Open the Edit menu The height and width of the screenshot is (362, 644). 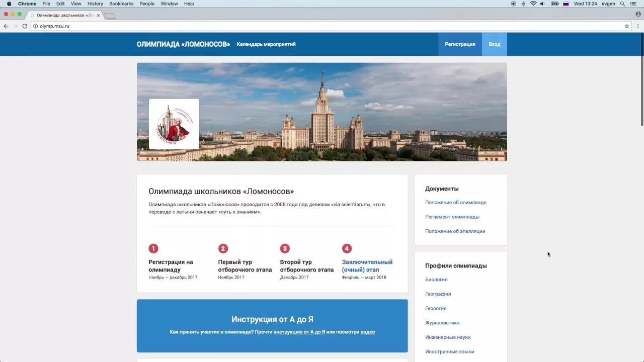[x=60, y=4]
